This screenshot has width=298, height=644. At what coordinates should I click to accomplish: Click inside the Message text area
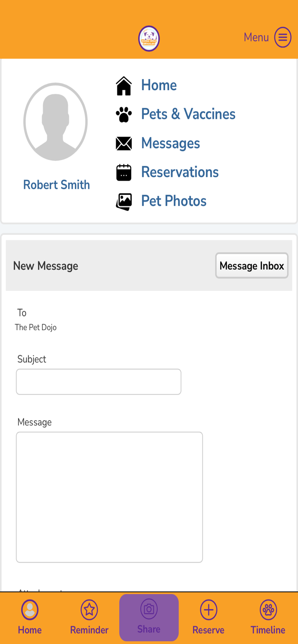[109, 497]
